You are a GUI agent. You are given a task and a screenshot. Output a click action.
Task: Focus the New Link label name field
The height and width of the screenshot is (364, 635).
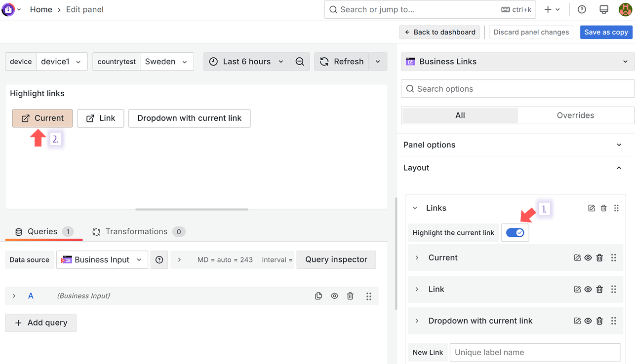coord(535,352)
